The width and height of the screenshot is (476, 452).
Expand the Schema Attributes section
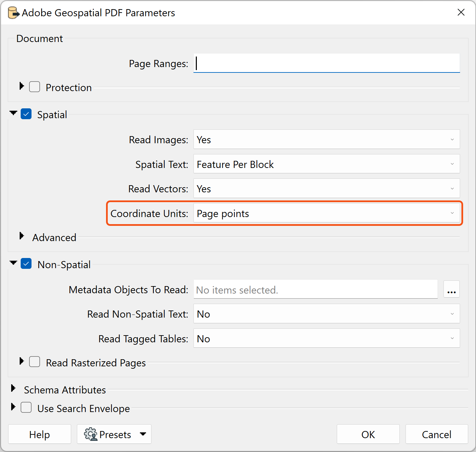[13, 388]
